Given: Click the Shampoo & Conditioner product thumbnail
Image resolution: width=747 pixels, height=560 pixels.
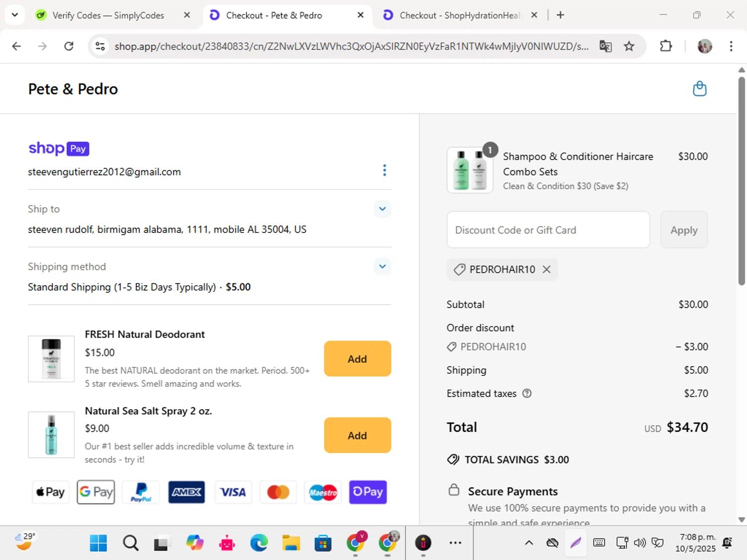Looking at the screenshot, I should 470,170.
